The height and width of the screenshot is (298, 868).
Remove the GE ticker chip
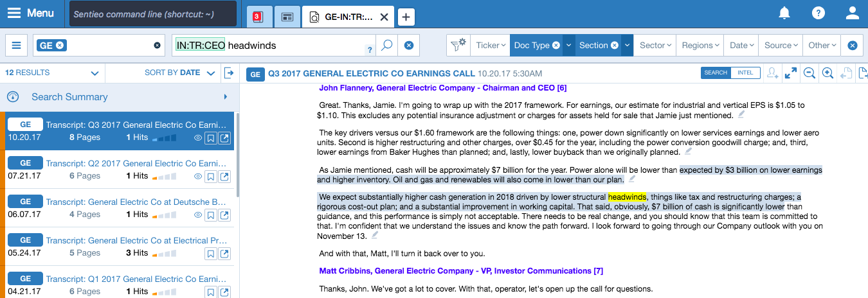click(x=60, y=45)
